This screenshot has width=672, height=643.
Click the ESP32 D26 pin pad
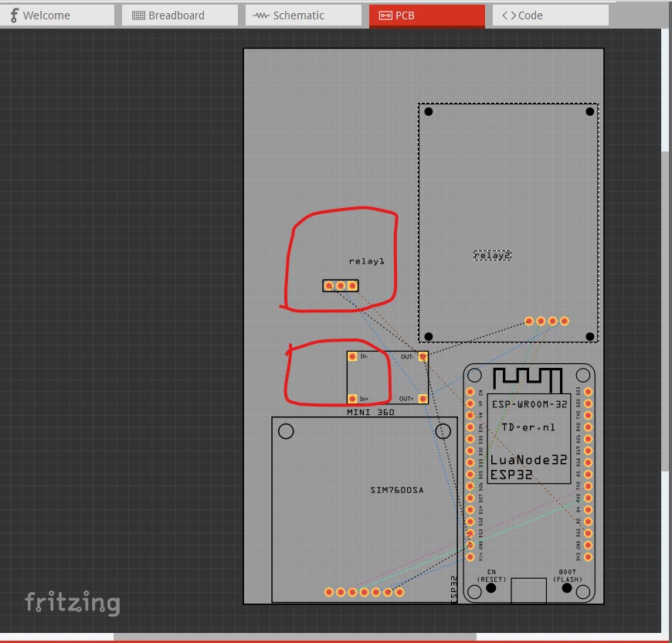[470, 486]
